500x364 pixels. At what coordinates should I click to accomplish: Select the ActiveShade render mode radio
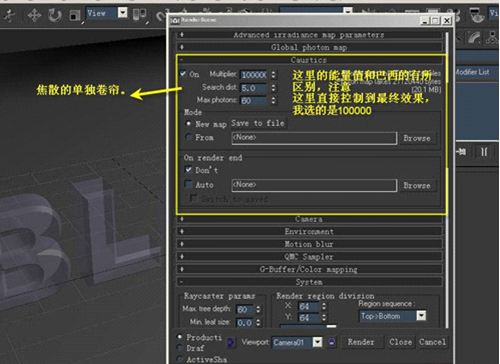pos(180,359)
